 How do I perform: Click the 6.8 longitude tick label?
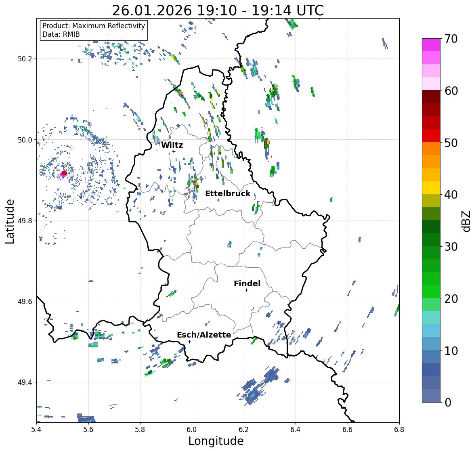(x=399, y=430)
